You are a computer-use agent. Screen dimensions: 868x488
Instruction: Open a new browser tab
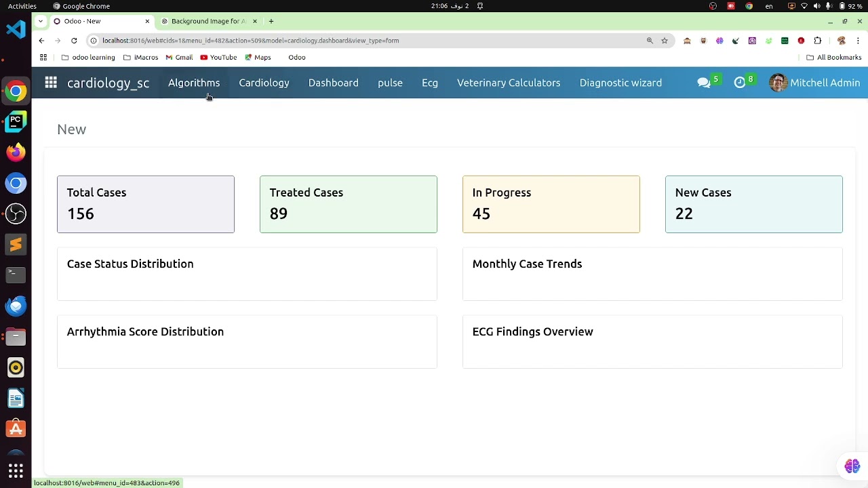click(x=271, y=21)
